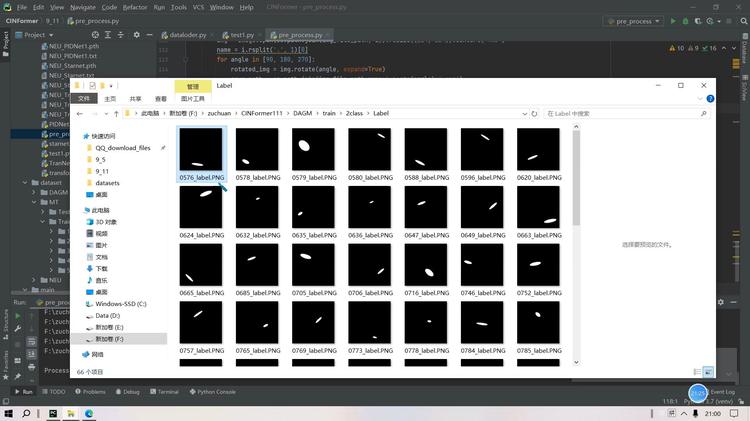Click the Explorer up-directory arrow
Image resolution: width=750 pixels, height=421 pixels.
click(116, 113)
